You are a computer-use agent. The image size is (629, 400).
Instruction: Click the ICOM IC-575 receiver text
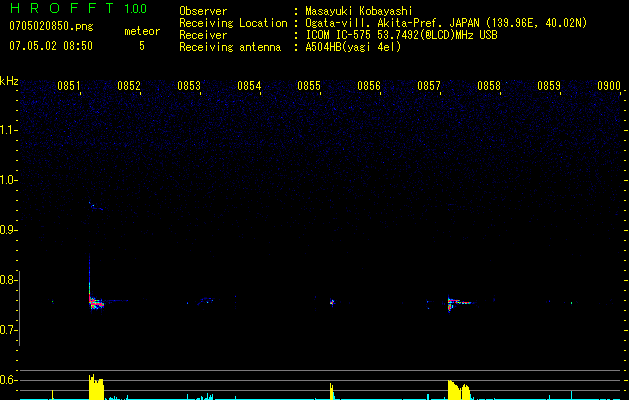pos(401,35)
